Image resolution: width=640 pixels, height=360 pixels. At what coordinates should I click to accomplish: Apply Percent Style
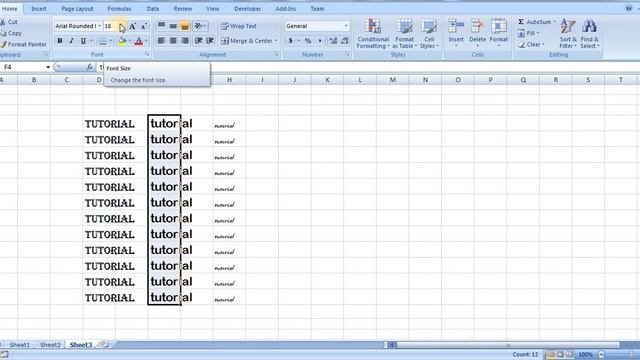click(308, 41)
